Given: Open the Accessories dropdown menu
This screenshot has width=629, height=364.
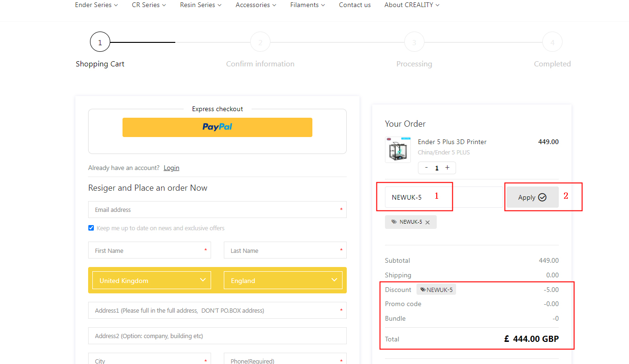Looking at the screenshot, I should pos(256,5).
